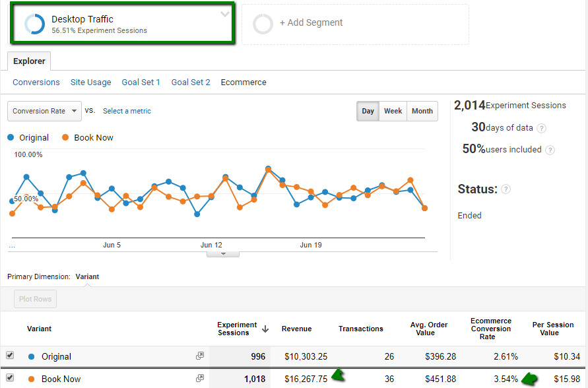The height and width of the screenshot is (388, 588).
Task: Open Original variant in new window icon
Action: 200,356
